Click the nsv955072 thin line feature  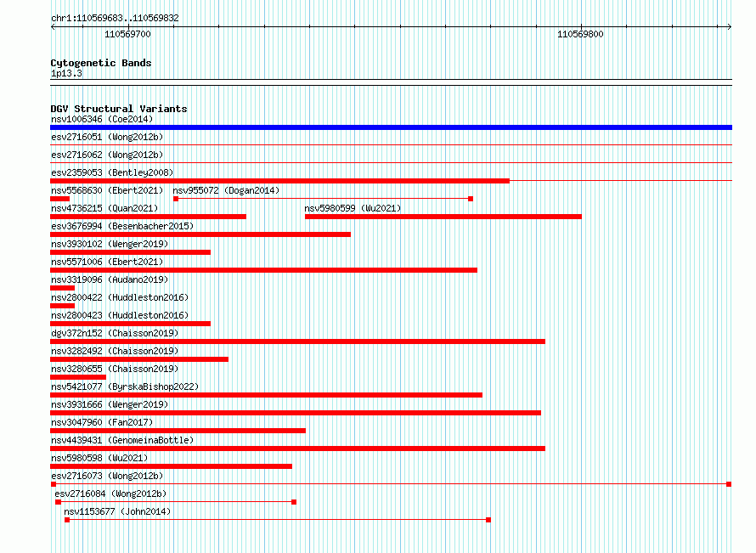coord(323,199)
